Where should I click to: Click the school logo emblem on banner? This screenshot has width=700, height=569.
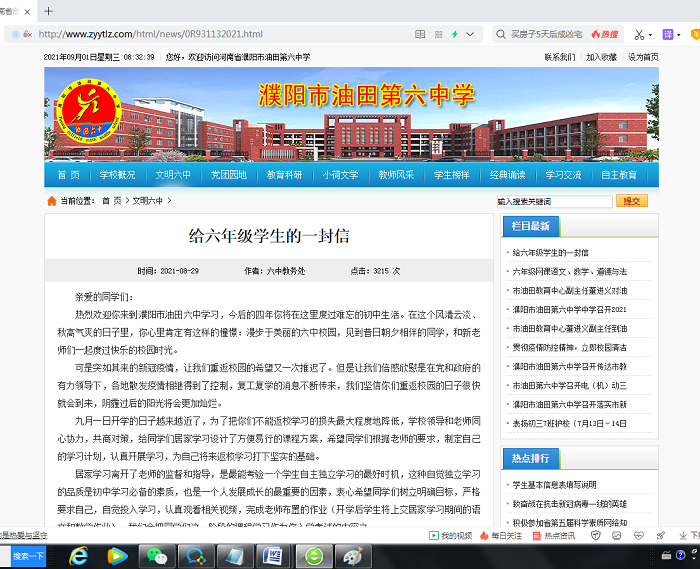point(89,111)
